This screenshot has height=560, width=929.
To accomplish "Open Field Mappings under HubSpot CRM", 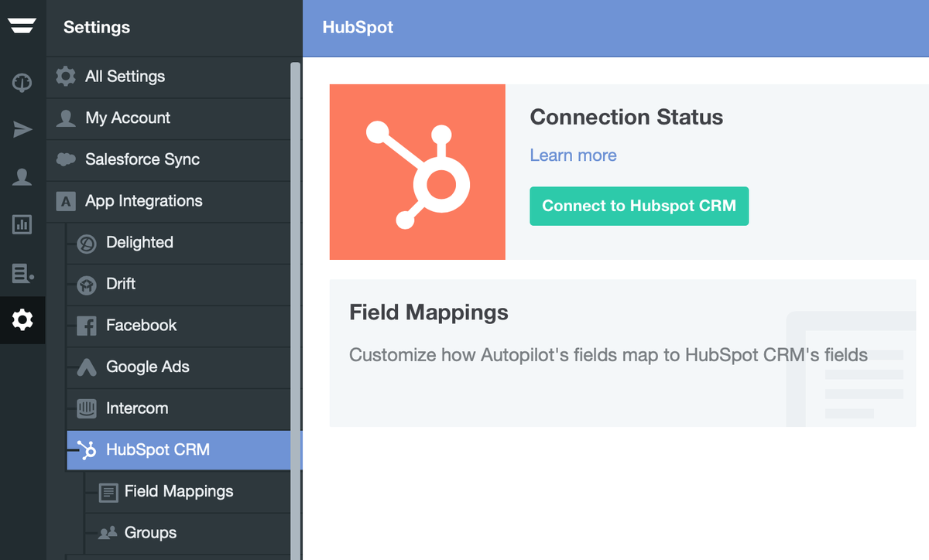I will (178, 492).
